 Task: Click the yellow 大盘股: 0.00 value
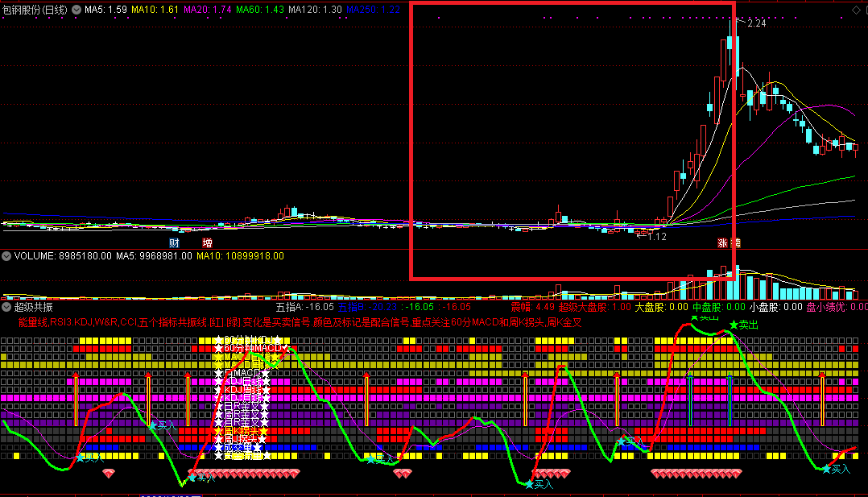[662, 307]
